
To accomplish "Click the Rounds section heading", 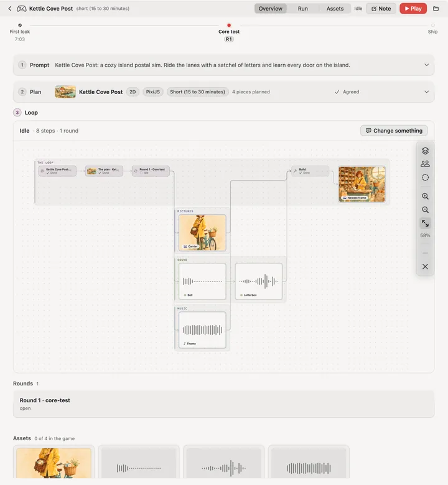I will [23, 384].
